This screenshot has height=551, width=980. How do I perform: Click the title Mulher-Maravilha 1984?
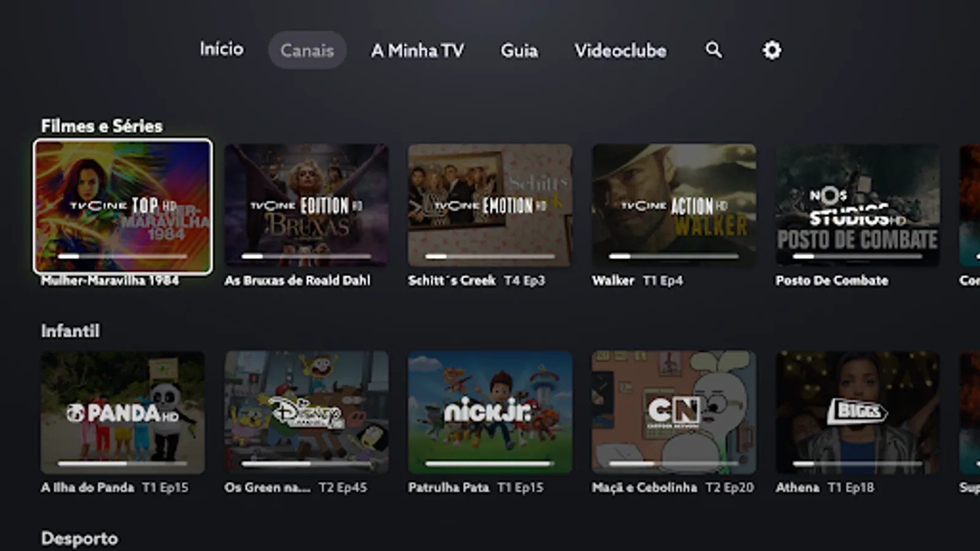point(110,280)
